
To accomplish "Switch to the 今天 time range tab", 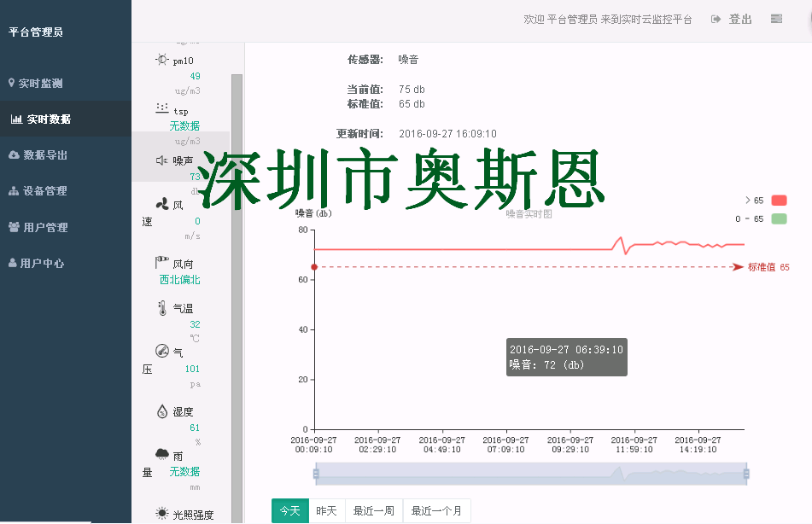I will click(x=289, y=511).
